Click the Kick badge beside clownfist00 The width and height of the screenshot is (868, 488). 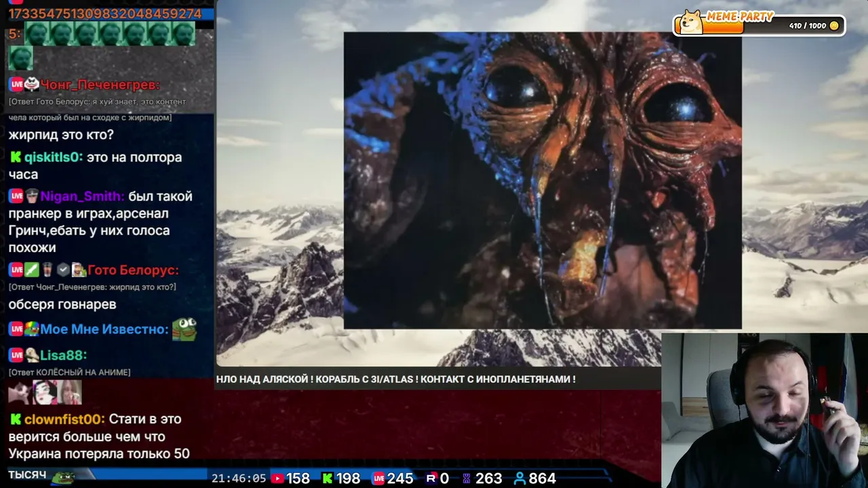[x=16, y=420]
